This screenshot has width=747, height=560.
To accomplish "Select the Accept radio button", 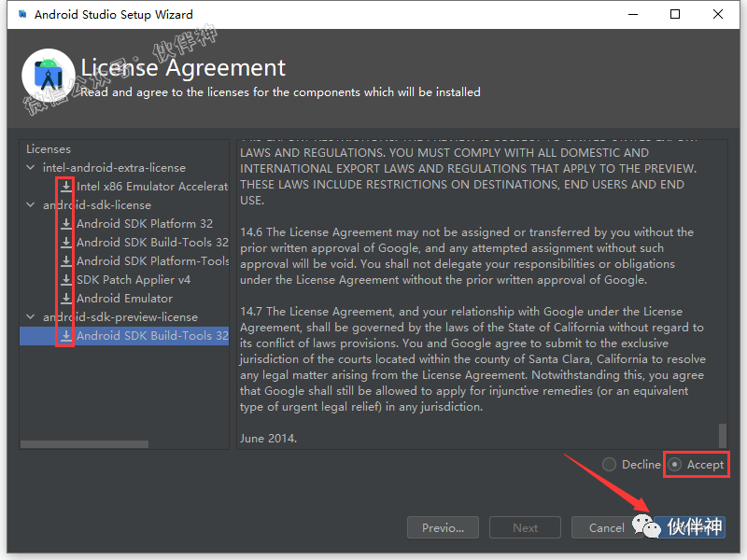I will tap(674, 464).
